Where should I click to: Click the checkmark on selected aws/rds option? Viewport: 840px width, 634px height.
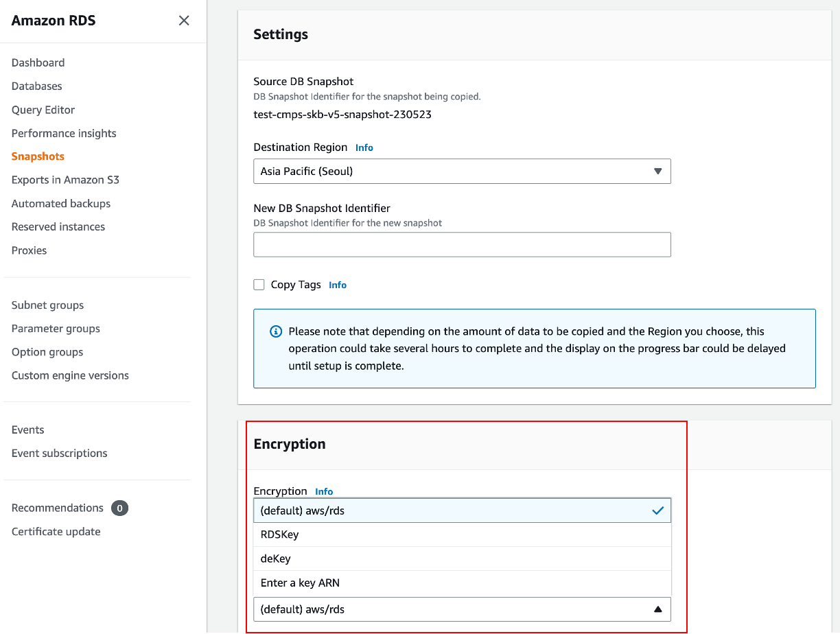657,510
